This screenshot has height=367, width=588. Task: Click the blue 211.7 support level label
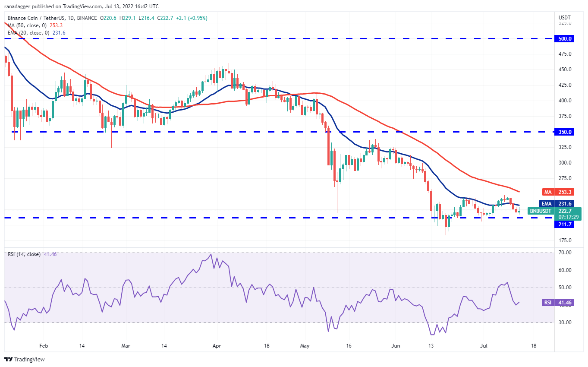564,225
